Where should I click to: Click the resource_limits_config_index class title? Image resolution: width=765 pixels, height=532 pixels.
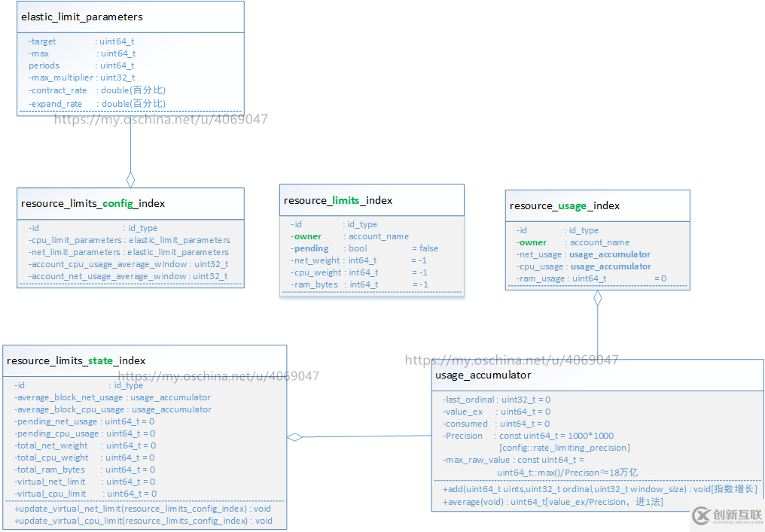[93, 203]
